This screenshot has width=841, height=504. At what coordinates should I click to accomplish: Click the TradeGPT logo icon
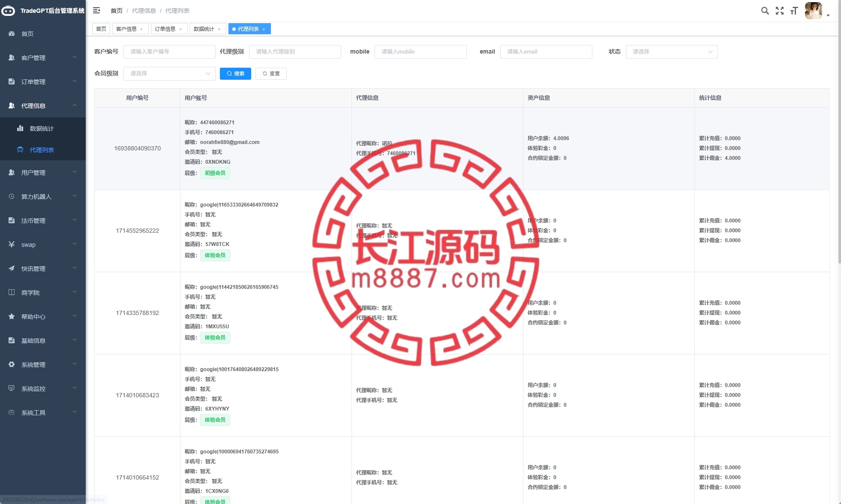point(8,11)
